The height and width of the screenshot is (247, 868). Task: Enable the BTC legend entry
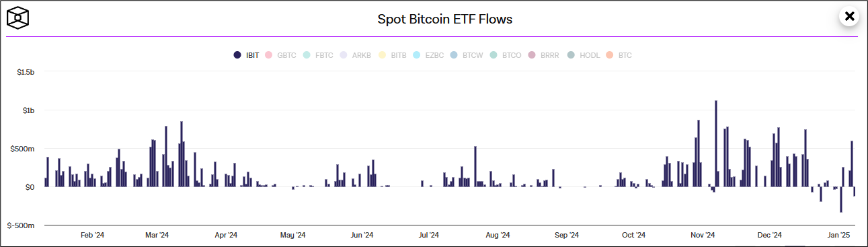619,55
